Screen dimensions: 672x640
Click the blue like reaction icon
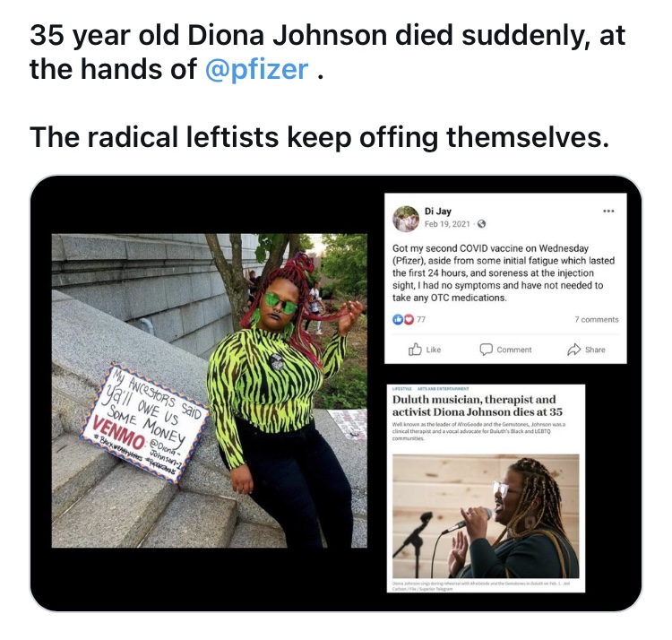pyautogui.click(x=398, y=319)
